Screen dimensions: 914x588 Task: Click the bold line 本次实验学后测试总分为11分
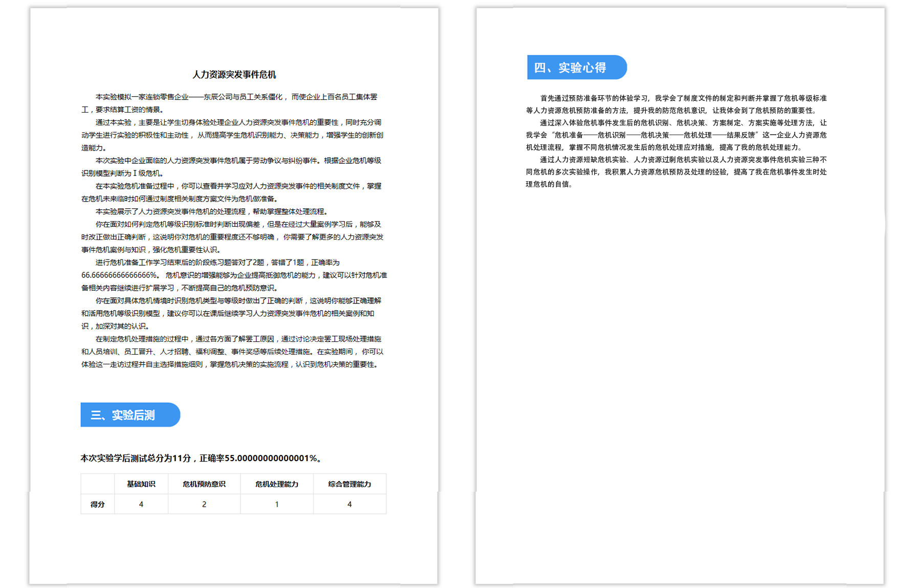point(201,459)
